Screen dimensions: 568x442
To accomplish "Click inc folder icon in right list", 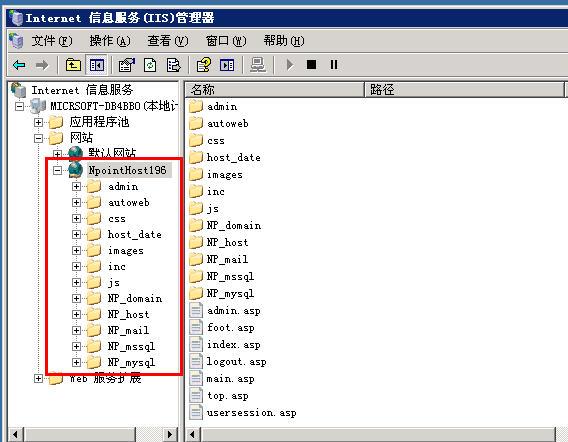I will coord(196,191).
